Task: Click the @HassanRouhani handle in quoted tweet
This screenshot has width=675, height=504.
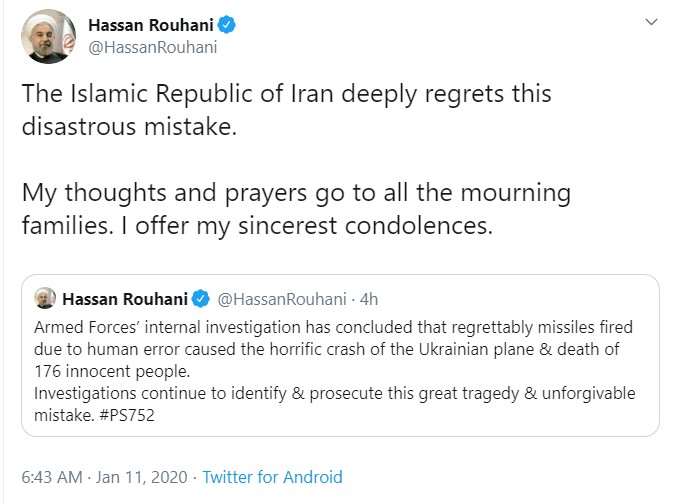Action: (282, 299)
